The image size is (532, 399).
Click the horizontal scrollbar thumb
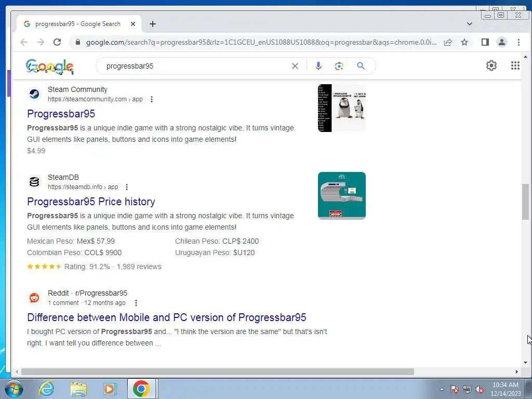pos(218,372)
